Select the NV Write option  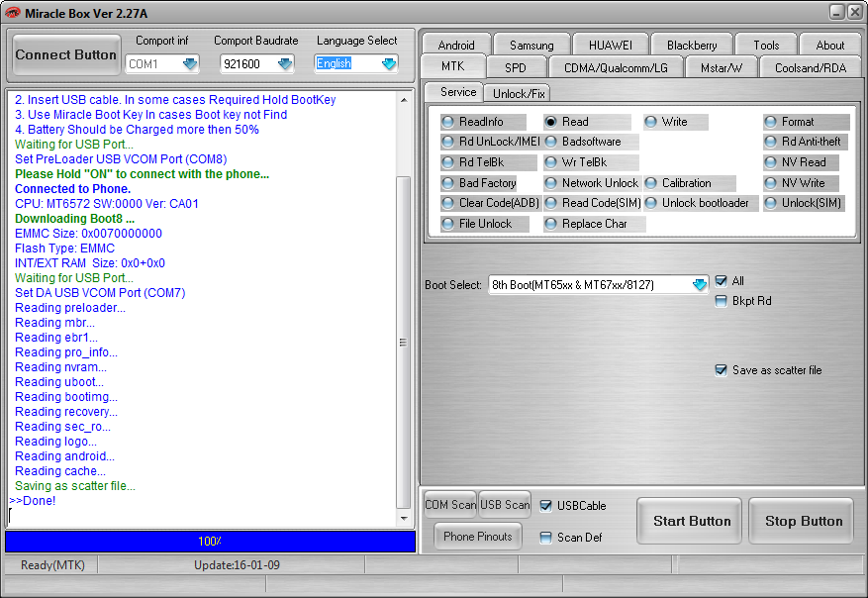coord(801,183)
